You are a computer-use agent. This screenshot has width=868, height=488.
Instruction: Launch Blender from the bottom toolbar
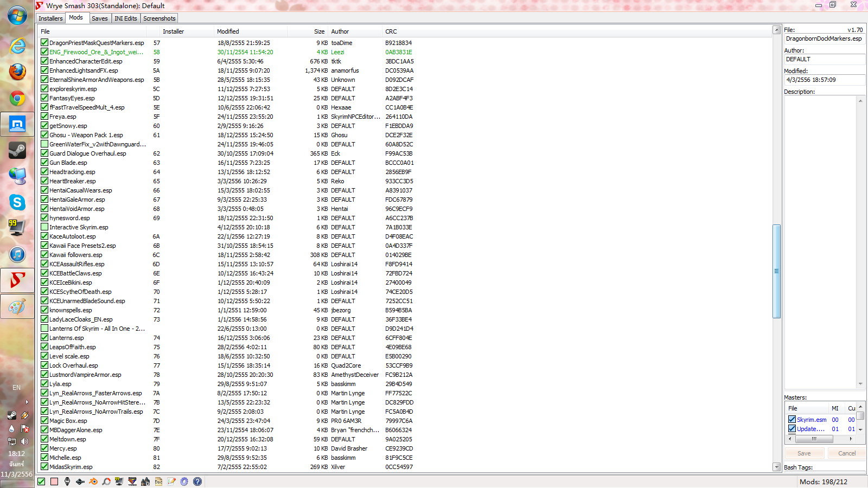(x=93, y=481)
